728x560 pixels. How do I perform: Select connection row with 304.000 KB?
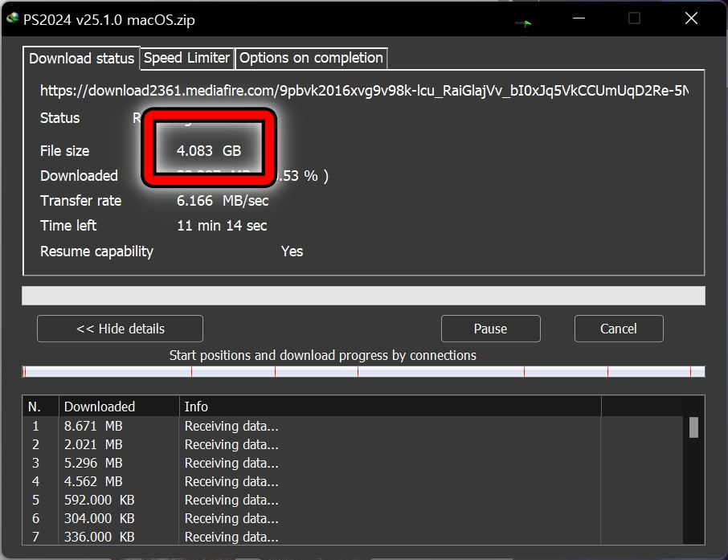click(353, 518)
